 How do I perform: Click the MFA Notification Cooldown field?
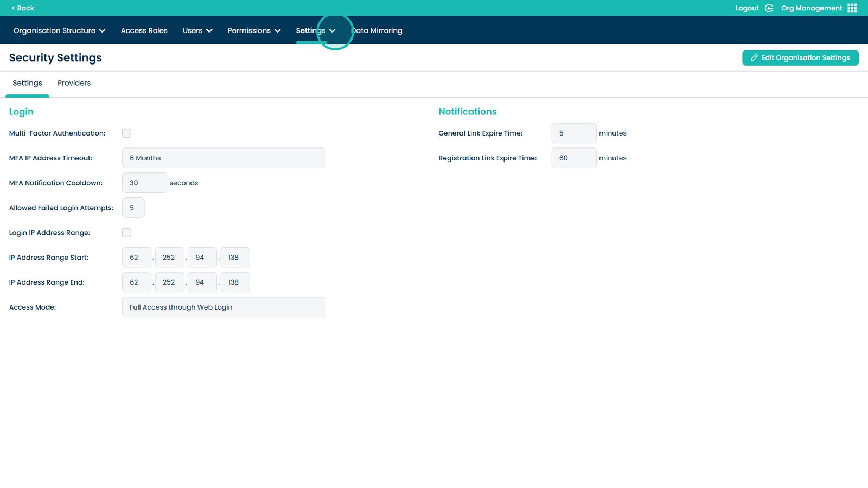tap(144, 183)
